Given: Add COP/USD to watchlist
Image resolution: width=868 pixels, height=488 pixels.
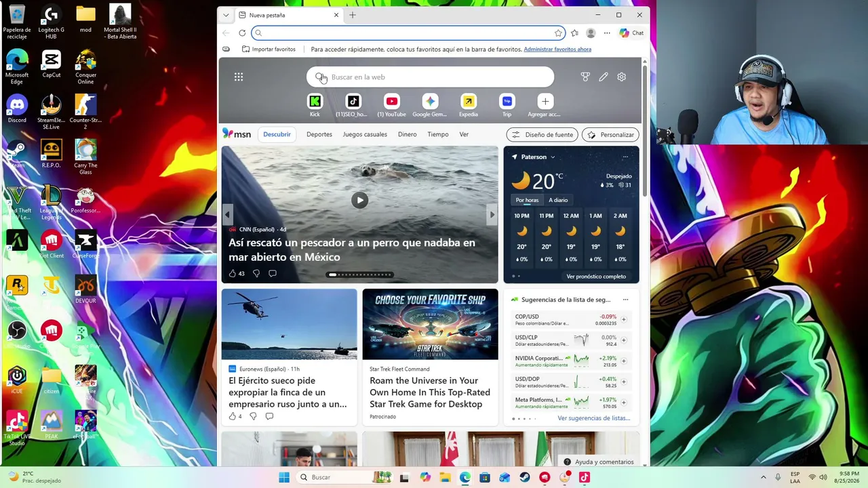Looking at the screenshot, I should click(x=624, y=319).
